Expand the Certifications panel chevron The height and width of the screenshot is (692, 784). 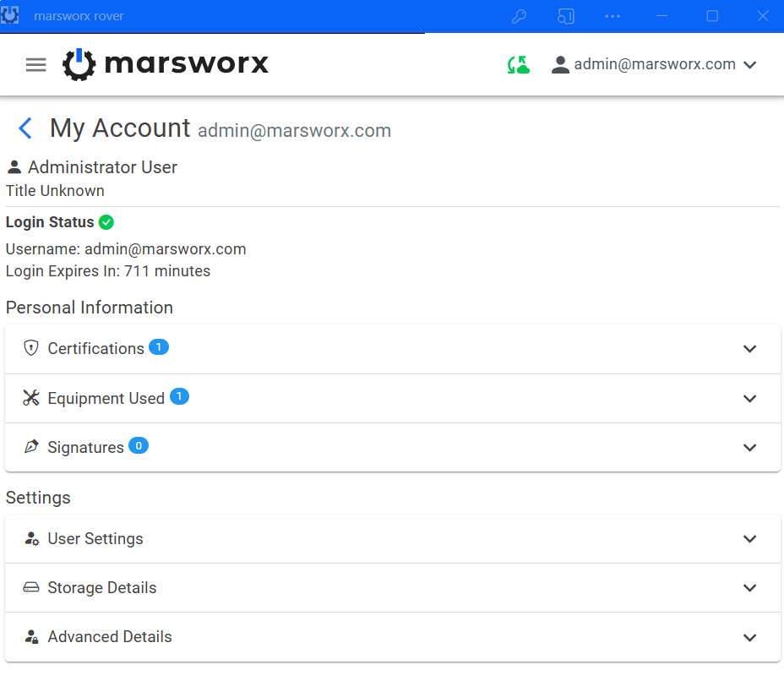pyautogui.click(x=749, y=348)
